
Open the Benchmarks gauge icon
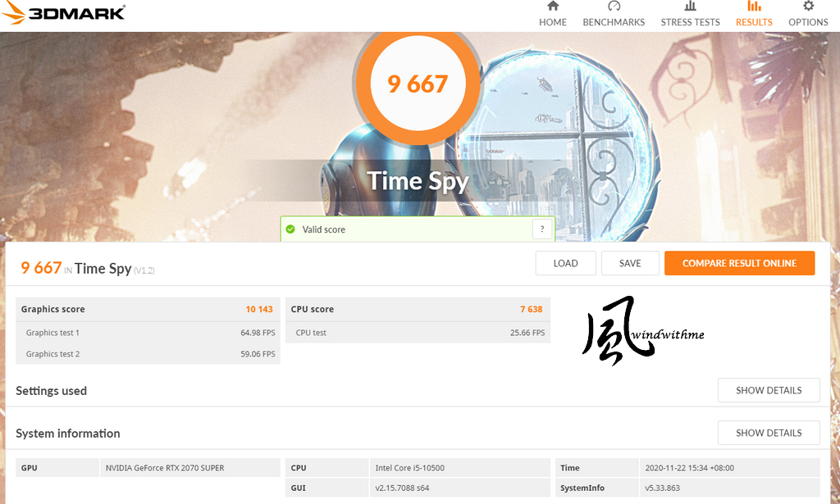[x=614, y=6]
